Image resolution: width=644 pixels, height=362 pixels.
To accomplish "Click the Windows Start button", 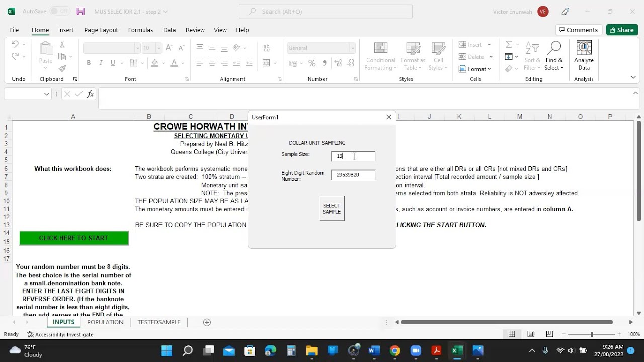I will [167, 350].
